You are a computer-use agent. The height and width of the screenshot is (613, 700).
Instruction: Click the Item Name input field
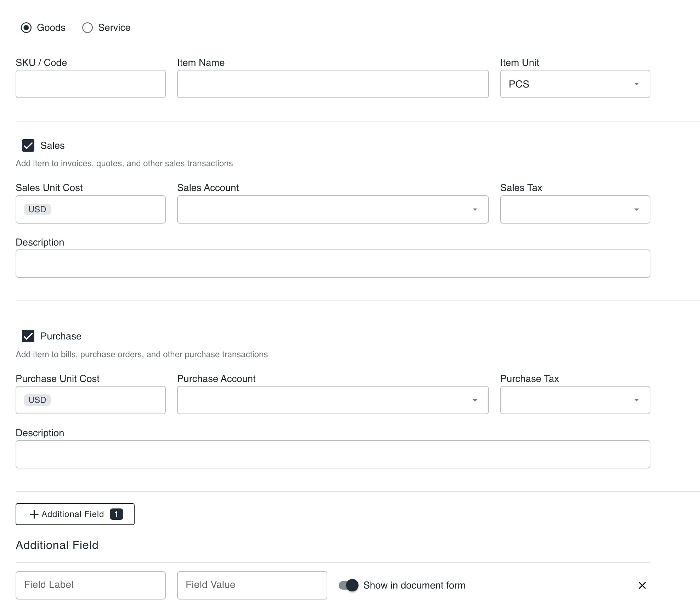(332, 84)
